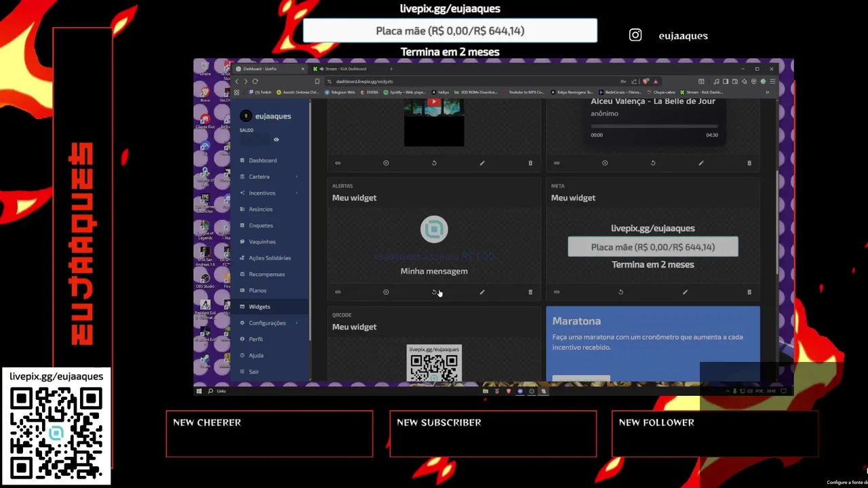
Task: Open Planos in the sidebar
Action: [x=271, y=291]
